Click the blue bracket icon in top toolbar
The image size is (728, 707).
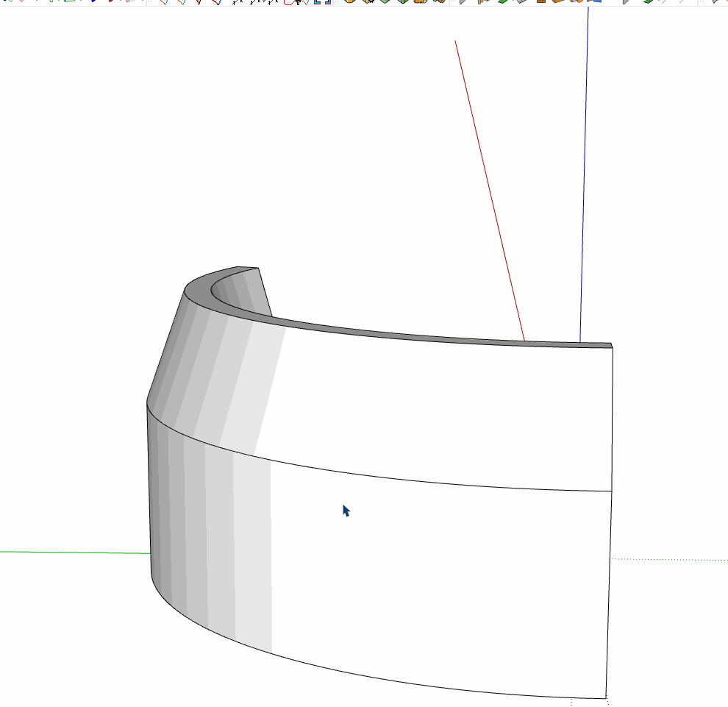coord(322,2)
